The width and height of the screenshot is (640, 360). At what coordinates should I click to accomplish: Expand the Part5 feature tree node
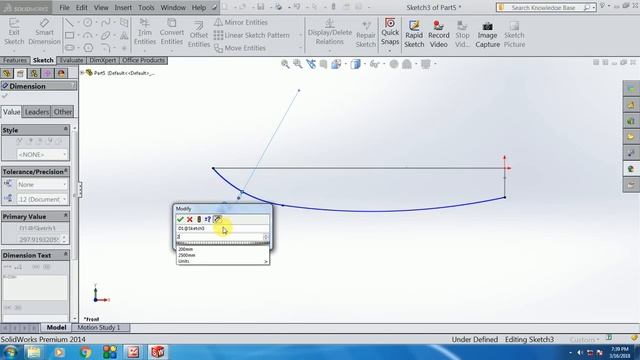pos(82,73)
